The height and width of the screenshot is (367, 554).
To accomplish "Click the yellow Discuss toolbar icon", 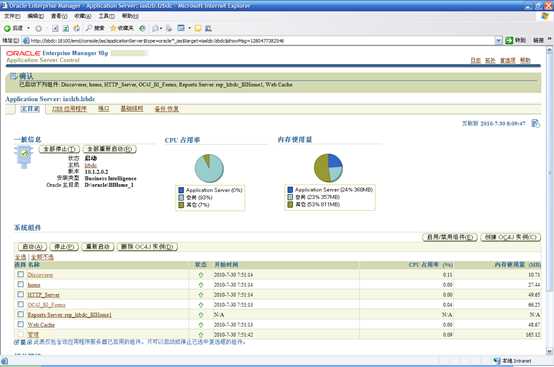I will [198, 28].
